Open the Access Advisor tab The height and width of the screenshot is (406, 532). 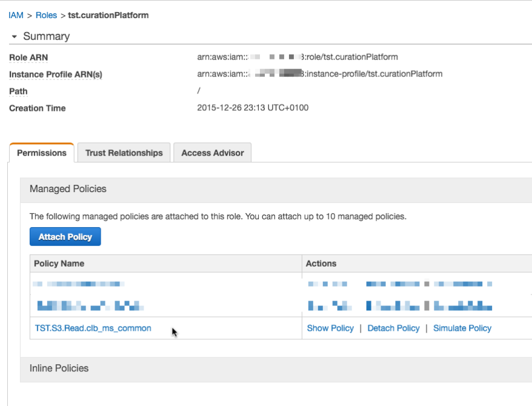pyautogui.click(x=212, y=153)
